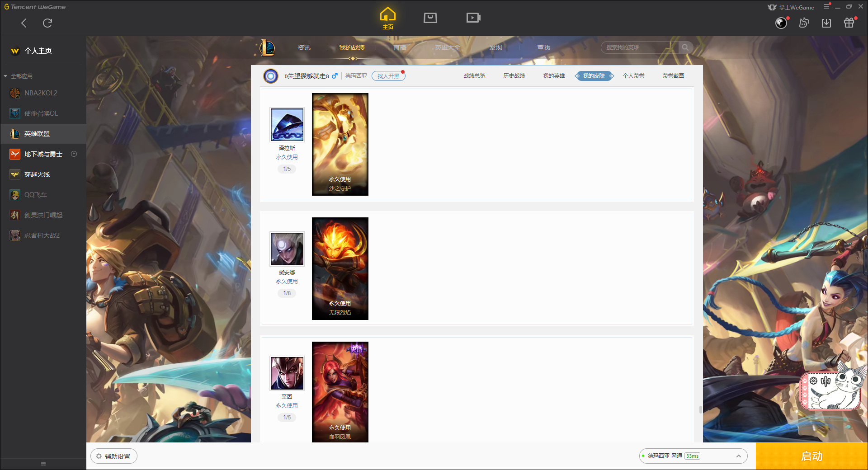Open the gift box icon
The width and height of the screenshot is (868, 470).
click(849, 23)
